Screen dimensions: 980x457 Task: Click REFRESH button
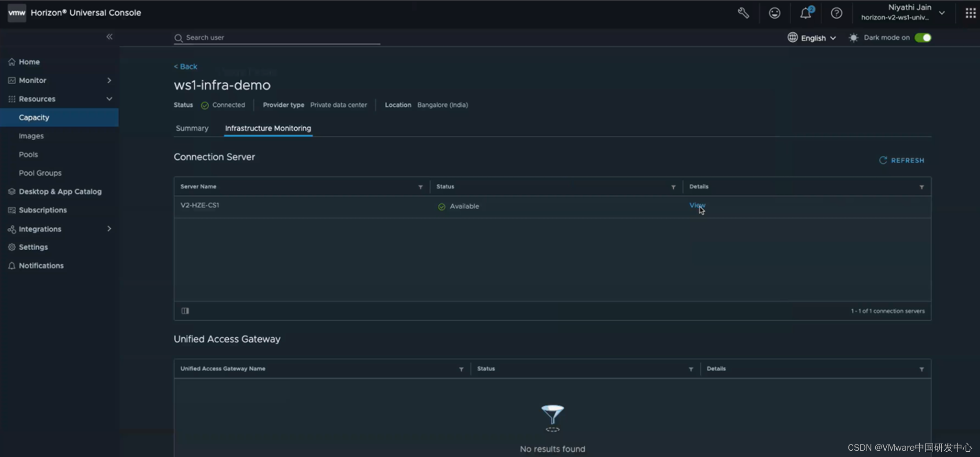point(902,160)
